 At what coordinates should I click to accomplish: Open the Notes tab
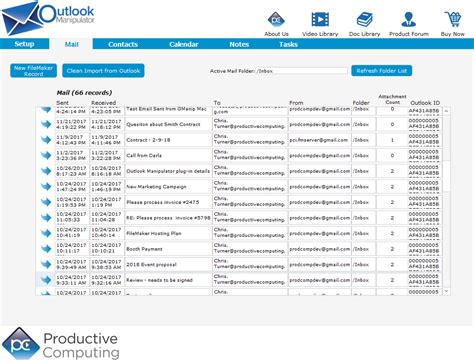pos(239,44)
